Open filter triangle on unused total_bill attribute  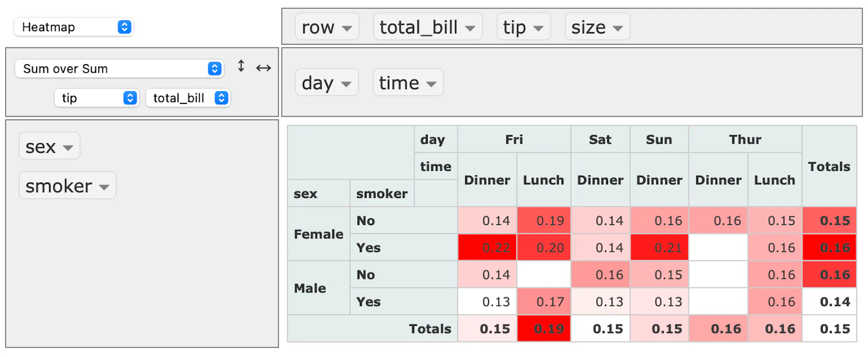coord(470,28)
